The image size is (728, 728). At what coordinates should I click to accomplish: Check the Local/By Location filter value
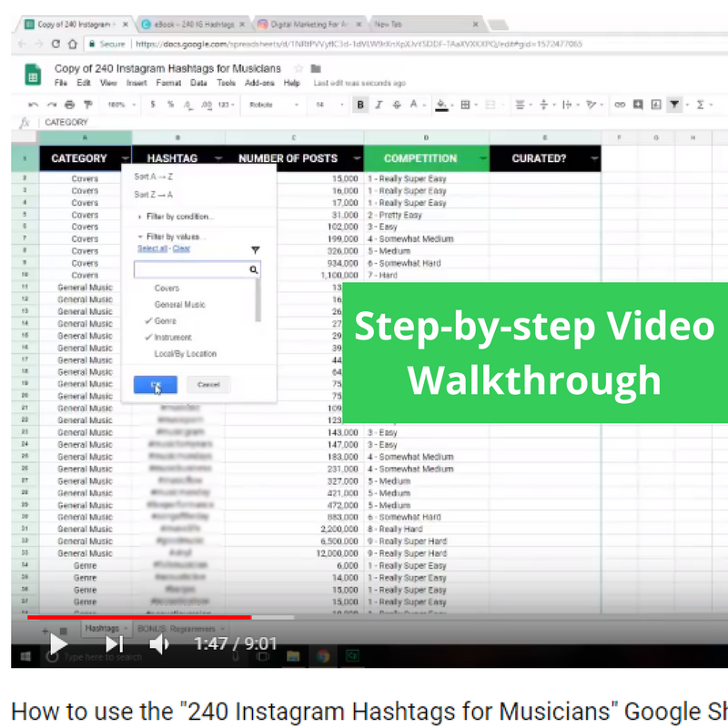coord(186,354)
